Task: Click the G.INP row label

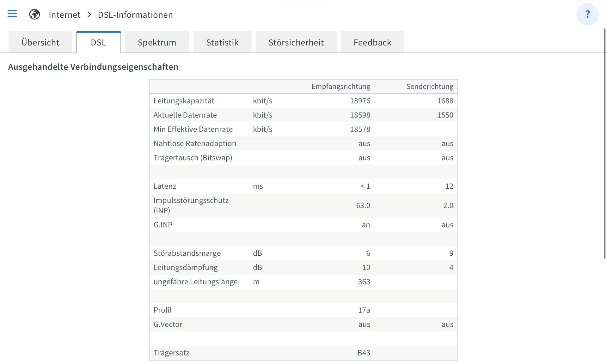Action: [x=163, y=225]
